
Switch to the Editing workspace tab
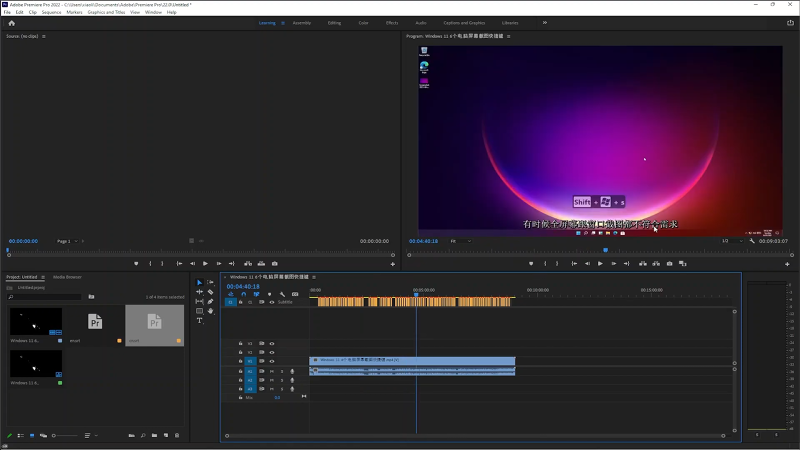(334, 23)
